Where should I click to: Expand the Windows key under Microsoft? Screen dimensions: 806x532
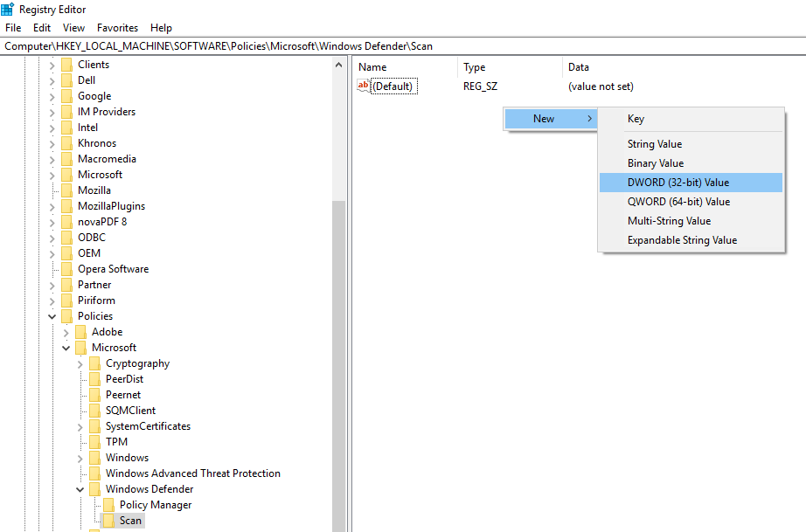tap(80, 457)
